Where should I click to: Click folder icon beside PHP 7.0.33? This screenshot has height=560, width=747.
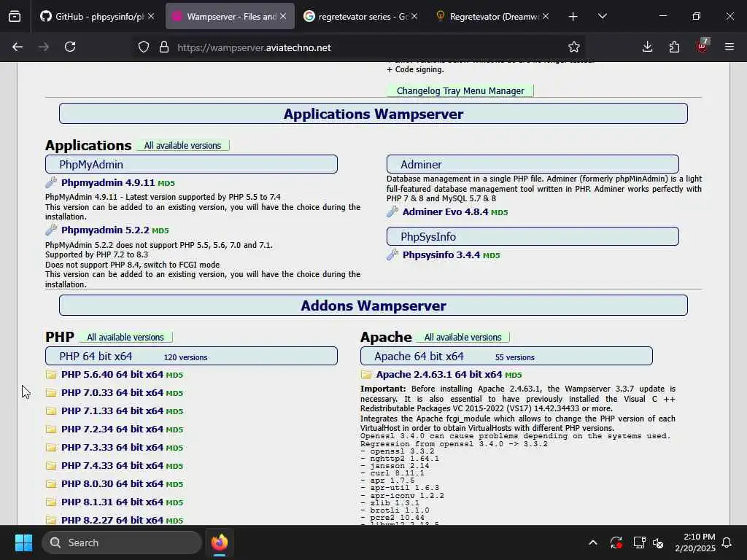coord(51,393)
